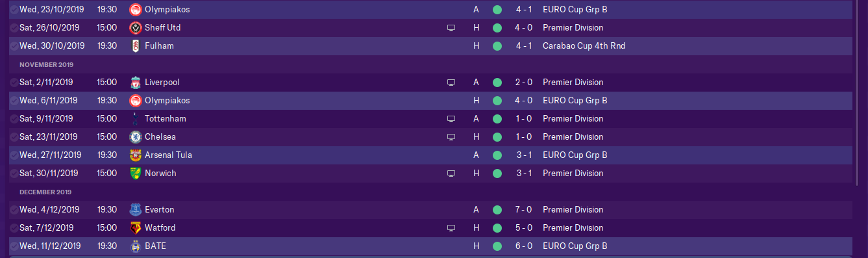Screen dimensions: 868x258
Task: Click the Norwich club crest
Action: click(135, 174)
